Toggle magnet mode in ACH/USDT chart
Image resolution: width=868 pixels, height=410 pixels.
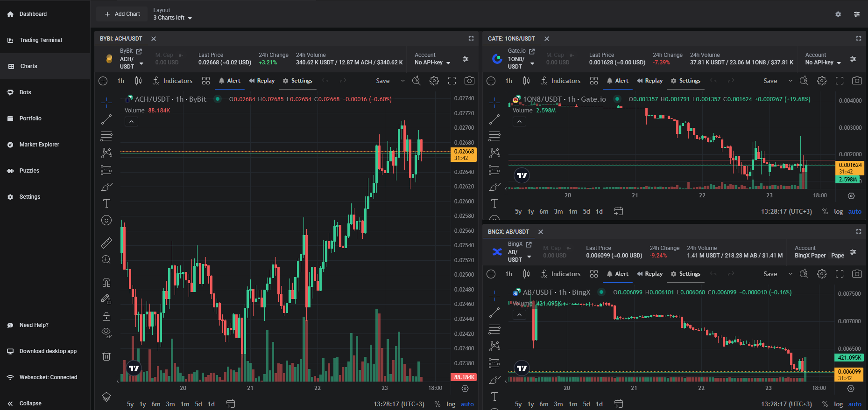click(106, 282)
